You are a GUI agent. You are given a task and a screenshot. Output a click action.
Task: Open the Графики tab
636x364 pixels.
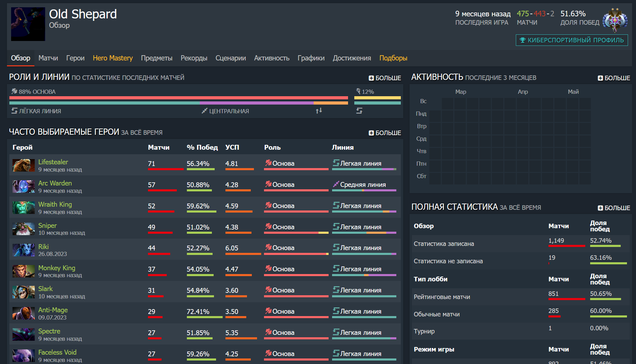tap(311, 58)
